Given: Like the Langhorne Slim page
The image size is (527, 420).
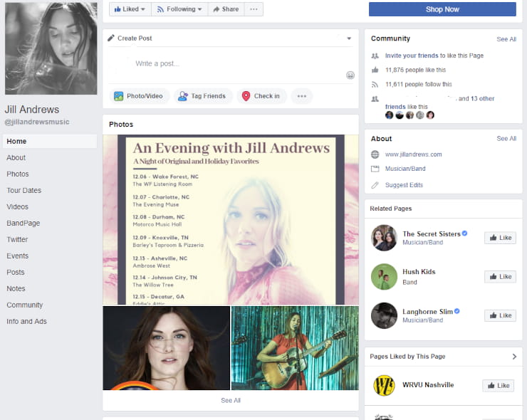Looking at the screenshot, I should point(500,315).
